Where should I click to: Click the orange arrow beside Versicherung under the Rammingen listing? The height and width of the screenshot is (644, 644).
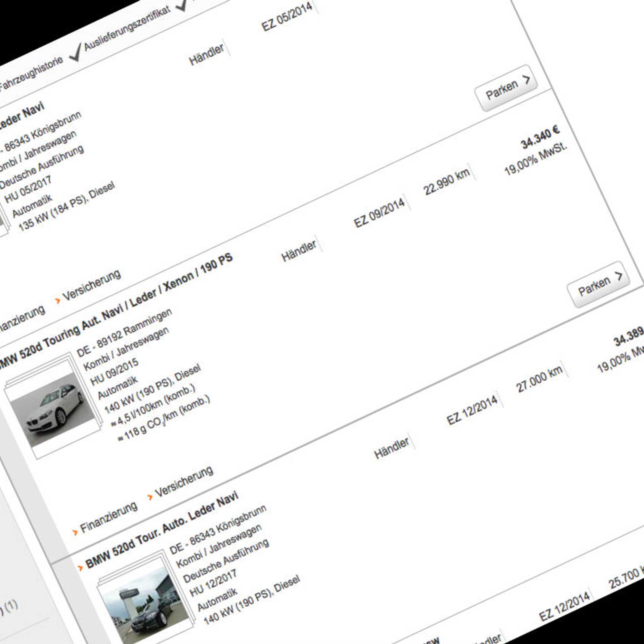click(x=150, y=497)
